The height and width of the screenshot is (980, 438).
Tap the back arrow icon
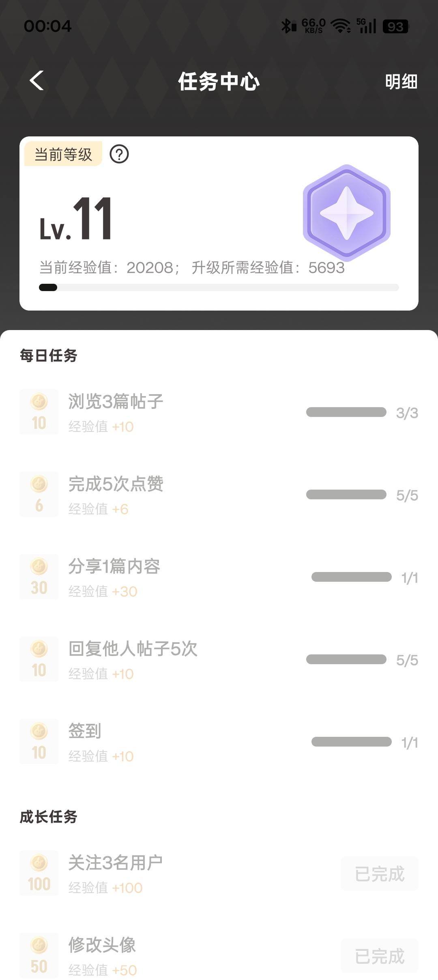tap(37, 80)
